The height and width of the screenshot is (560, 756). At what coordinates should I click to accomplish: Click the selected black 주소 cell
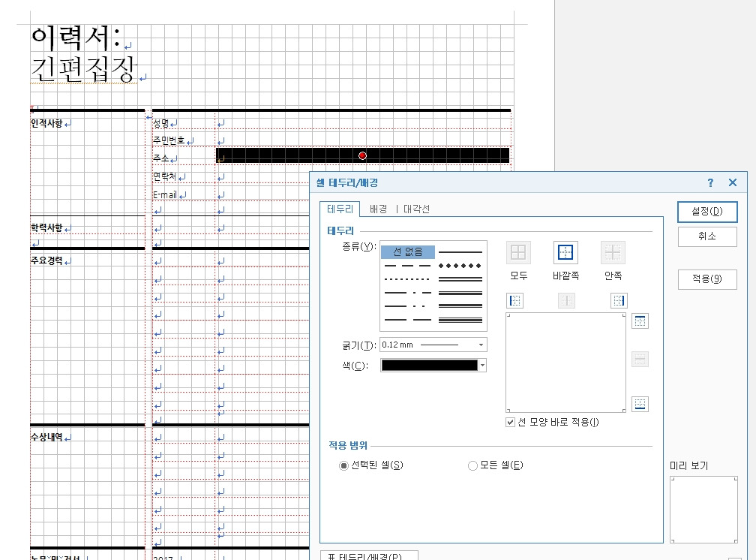coord(362,155)
